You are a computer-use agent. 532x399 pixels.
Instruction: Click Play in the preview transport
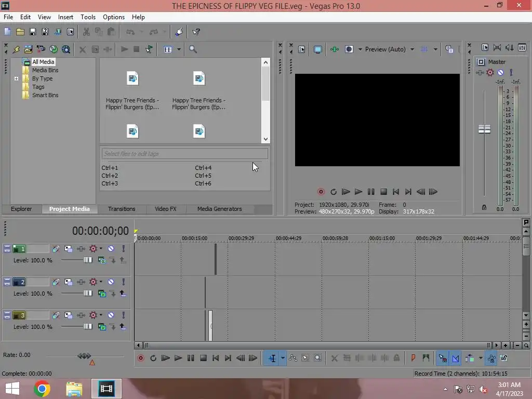358,192
